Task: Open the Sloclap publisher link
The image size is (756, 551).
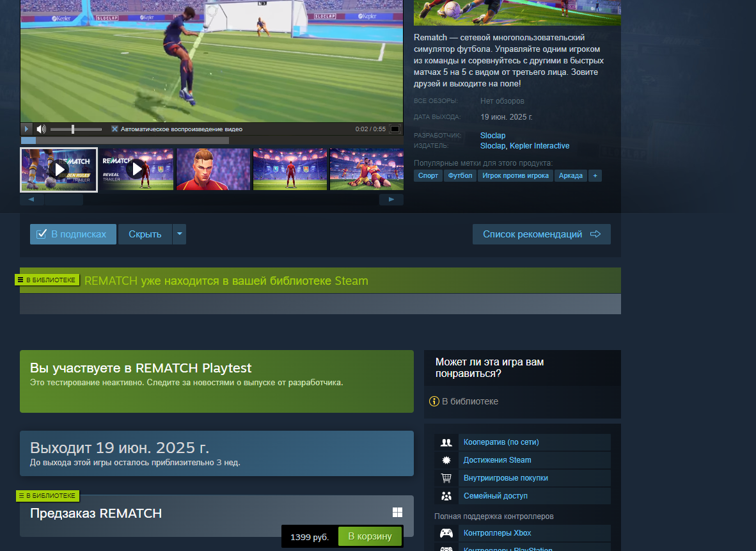Action: coord(492,146)
